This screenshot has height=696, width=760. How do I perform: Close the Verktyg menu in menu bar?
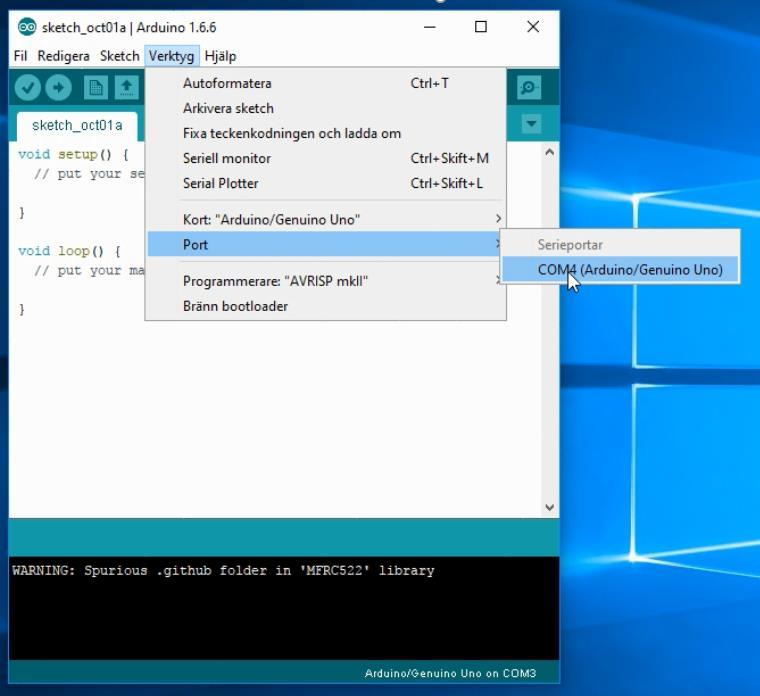point(172,56)
